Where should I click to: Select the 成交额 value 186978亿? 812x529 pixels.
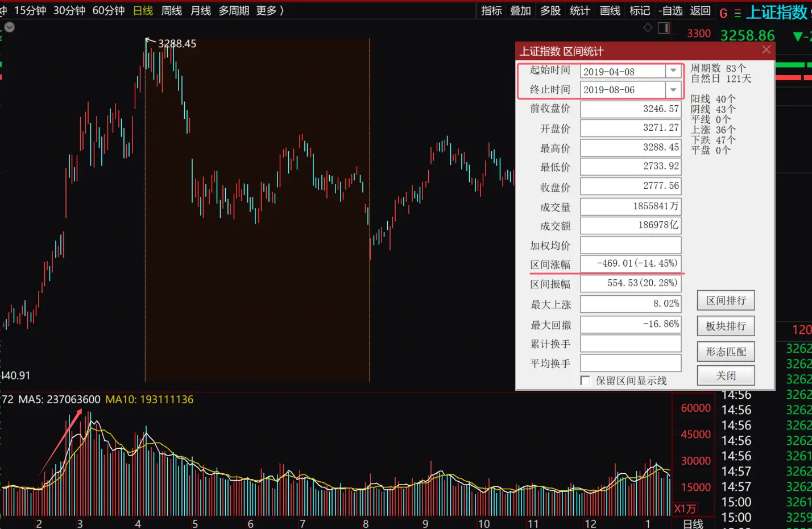[631, 225]
